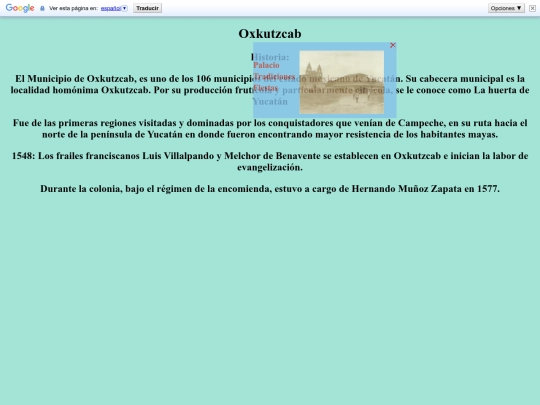Click the Yucatán text inside popup
540x405 pixels.
270,101
